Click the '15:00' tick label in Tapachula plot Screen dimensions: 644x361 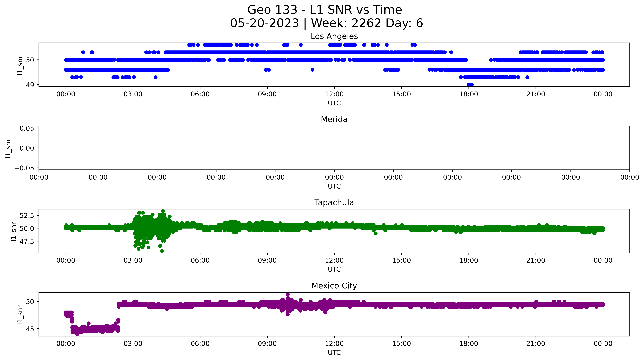tap(401, 261)
